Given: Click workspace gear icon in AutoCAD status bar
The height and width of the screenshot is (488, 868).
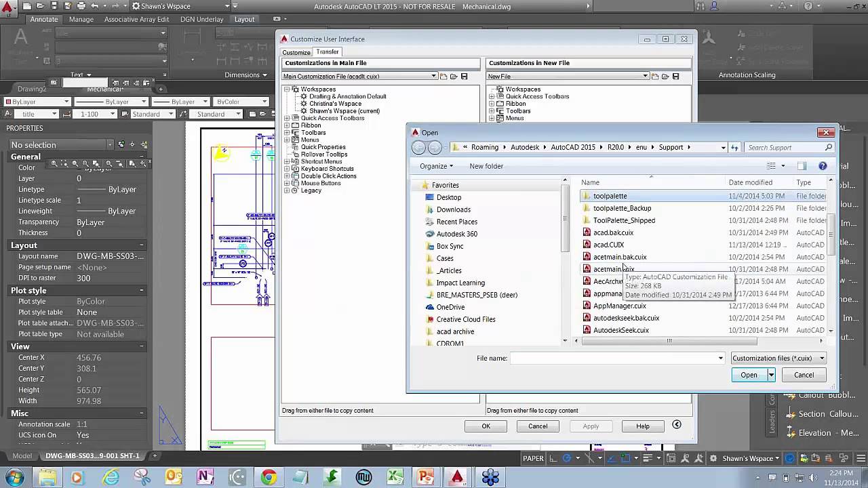Looking at the screenshot, I should coord(713,459).
